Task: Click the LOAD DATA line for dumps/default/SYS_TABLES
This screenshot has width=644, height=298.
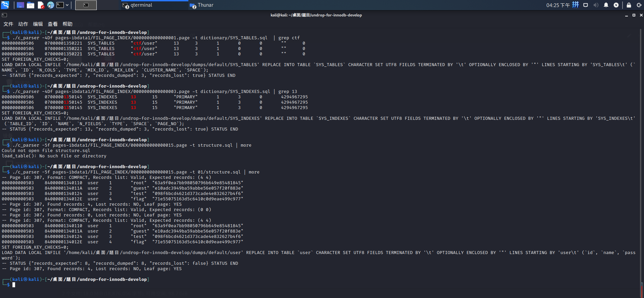Action: [319, 65]
